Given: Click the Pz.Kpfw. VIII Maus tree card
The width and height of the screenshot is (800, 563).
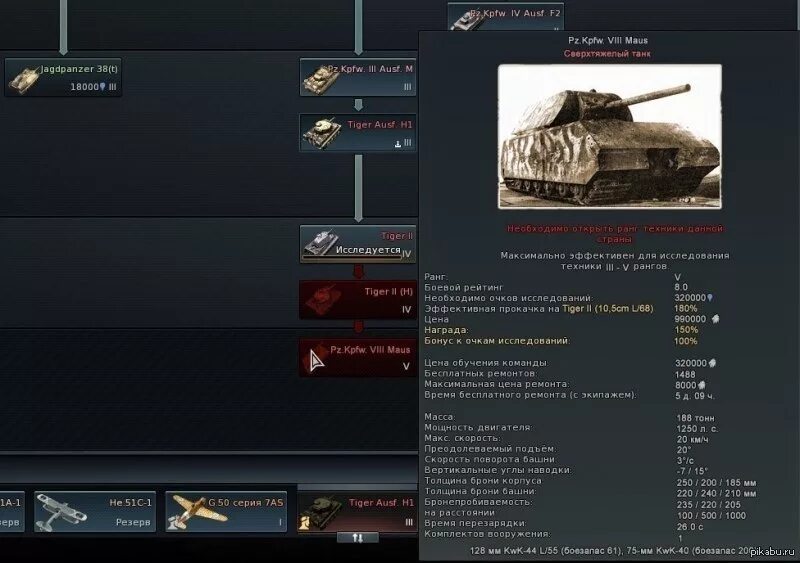Looking at the screenshot, I should click(x=358, y=358).
